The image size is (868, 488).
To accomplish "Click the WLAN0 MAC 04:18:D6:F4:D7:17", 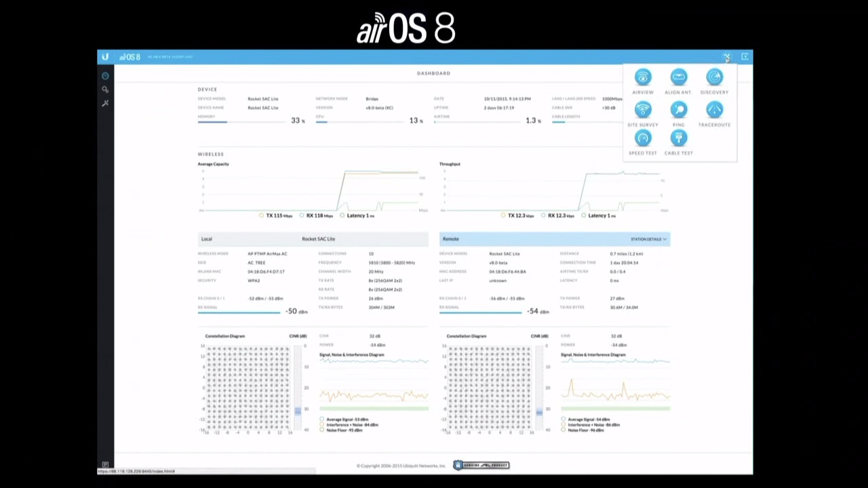I will [266, 272].
